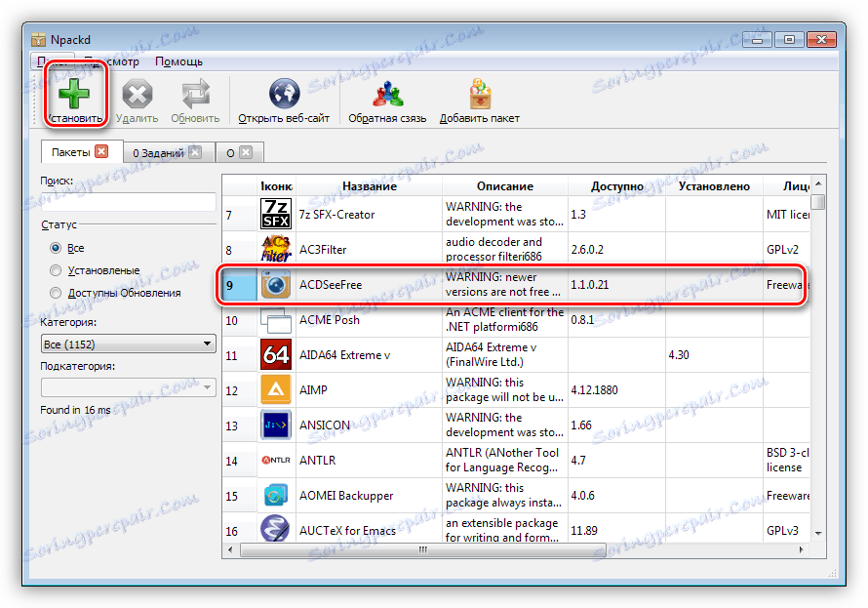Screen dimensions: 868x608
Task: Click the Обратная связь feedback icon
Action: pos(387,94)
